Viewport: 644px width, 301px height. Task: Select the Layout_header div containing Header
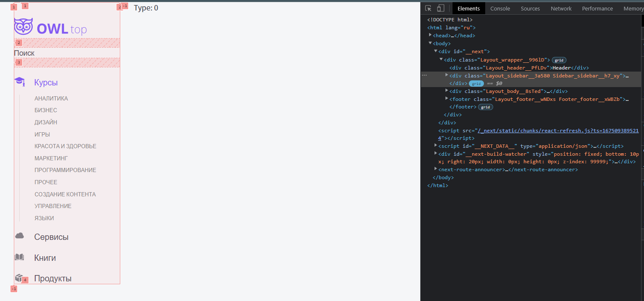[519, 68]
